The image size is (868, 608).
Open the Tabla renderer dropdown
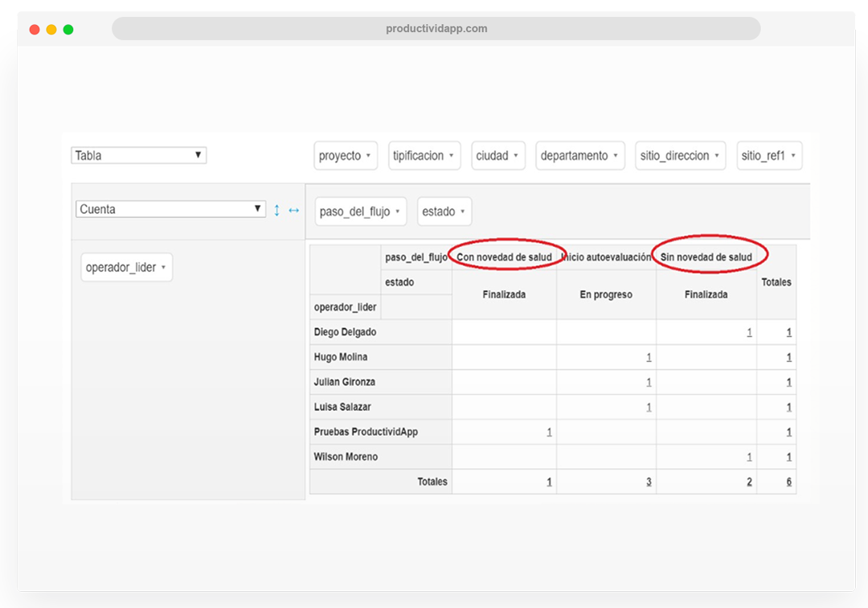139,155
